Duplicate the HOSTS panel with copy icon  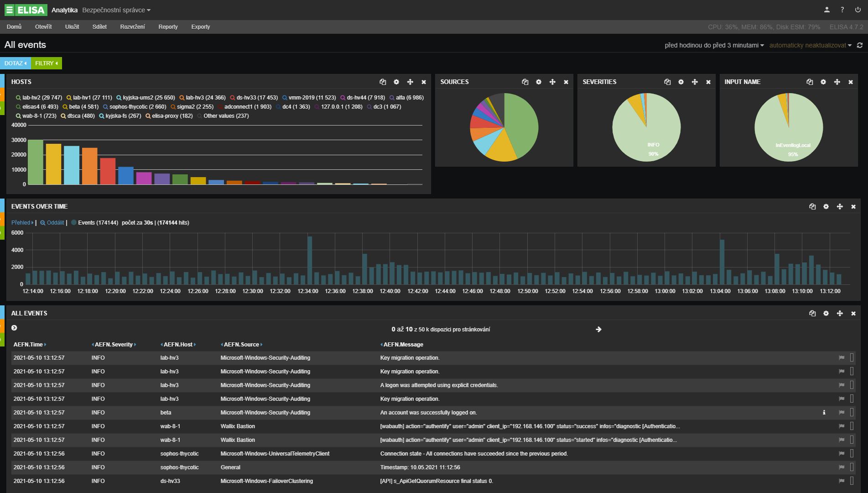(x=383, y=82)
